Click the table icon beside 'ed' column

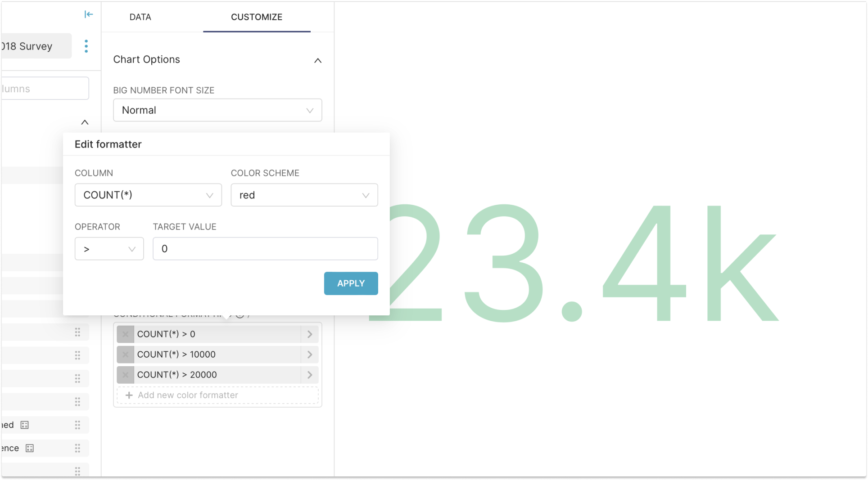point(25,425)
